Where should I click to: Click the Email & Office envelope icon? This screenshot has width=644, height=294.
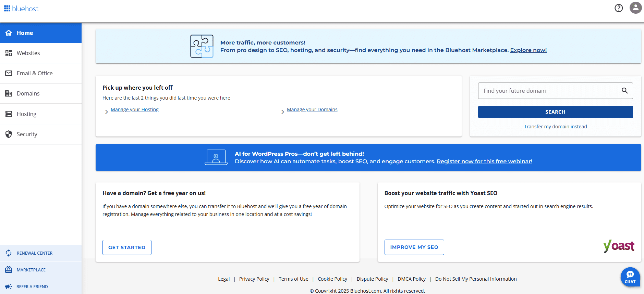[9, 73]
